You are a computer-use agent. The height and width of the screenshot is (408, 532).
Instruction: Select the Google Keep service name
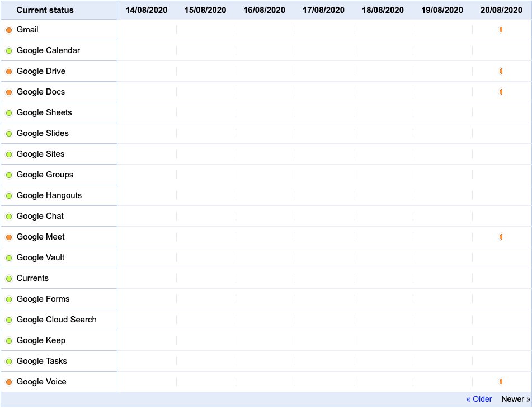tap(41, 340)
